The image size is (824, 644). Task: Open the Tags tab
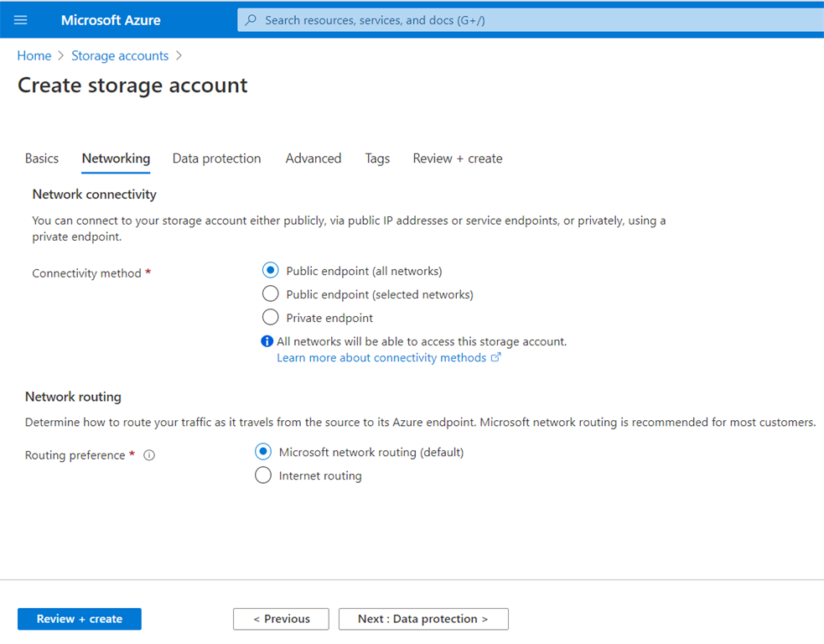coord(377,158)
